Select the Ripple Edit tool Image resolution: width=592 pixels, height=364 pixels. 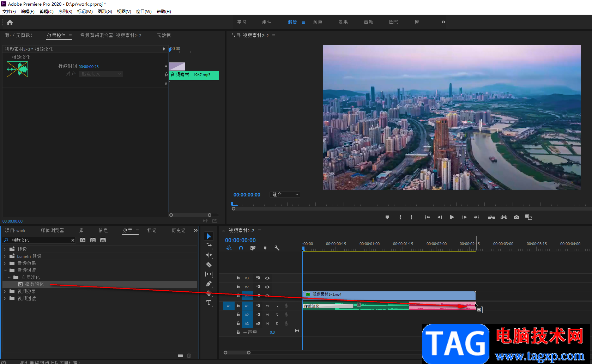pyautogui.click(x=209, y=255)
